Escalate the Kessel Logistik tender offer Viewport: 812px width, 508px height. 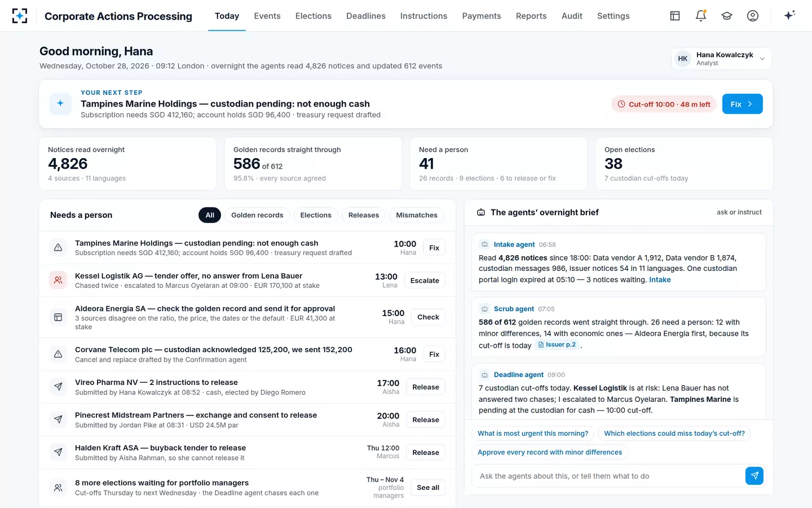pyautogui.click(x=425, y=281)
